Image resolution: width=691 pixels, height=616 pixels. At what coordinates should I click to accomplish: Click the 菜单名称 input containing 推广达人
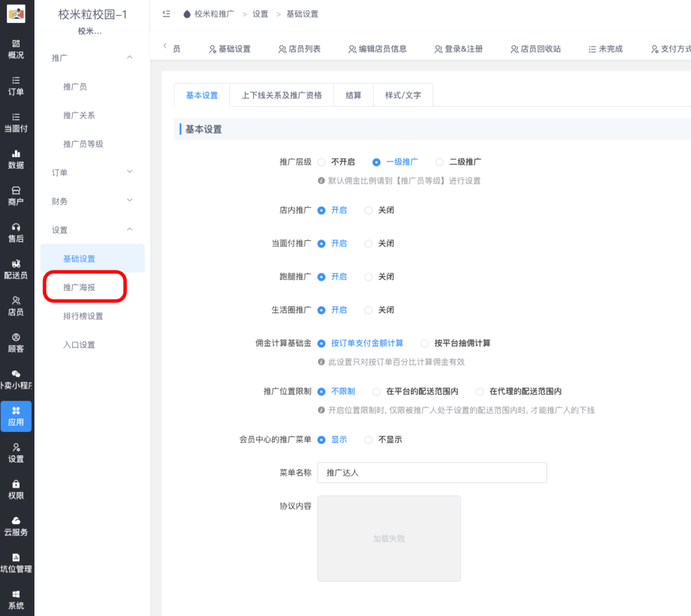[x=432, y=472]
